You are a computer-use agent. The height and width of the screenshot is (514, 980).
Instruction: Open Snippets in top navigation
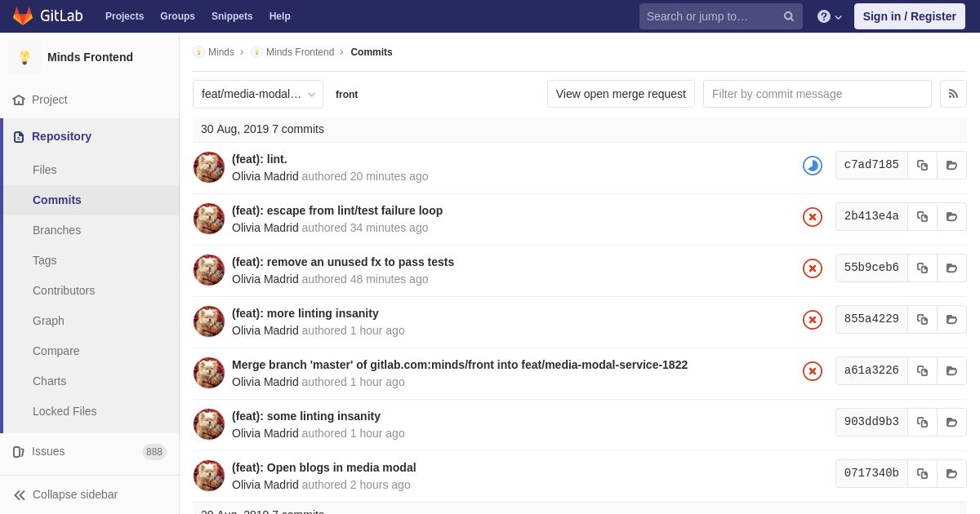click(232, 16)
